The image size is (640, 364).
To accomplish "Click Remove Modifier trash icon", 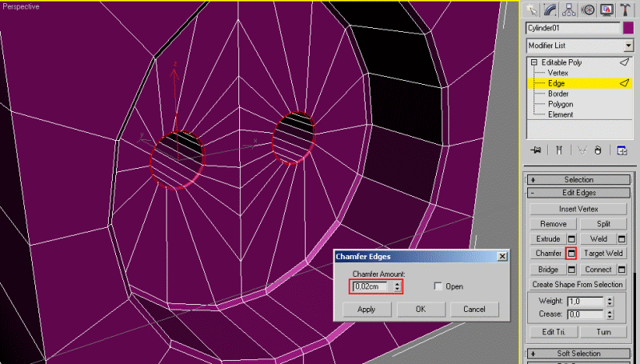I will point(598,150).
